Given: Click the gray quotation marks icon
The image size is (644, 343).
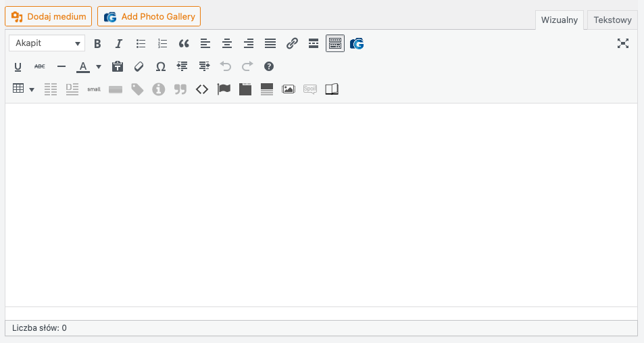Looking at the screenshot, I should (x=180, y=89).
